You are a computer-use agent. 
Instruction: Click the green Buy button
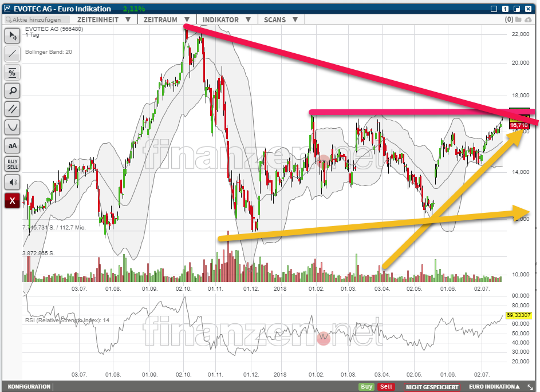point(366,386)
